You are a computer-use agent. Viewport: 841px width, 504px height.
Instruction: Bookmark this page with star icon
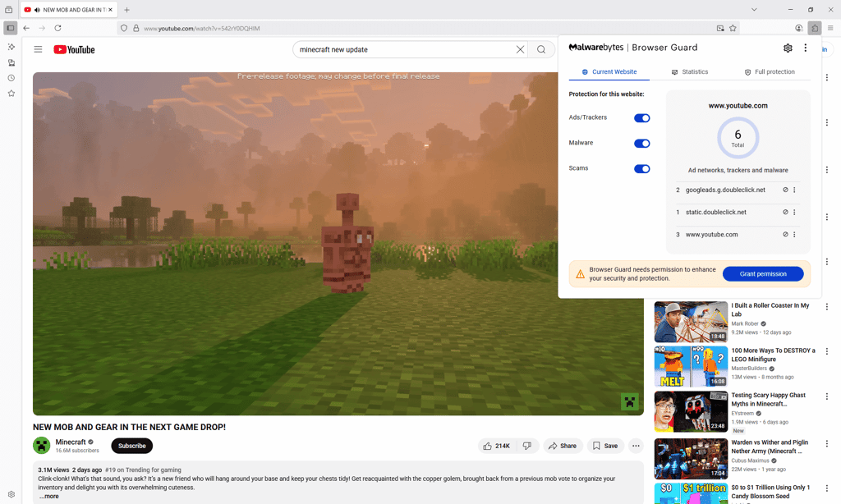733,28
